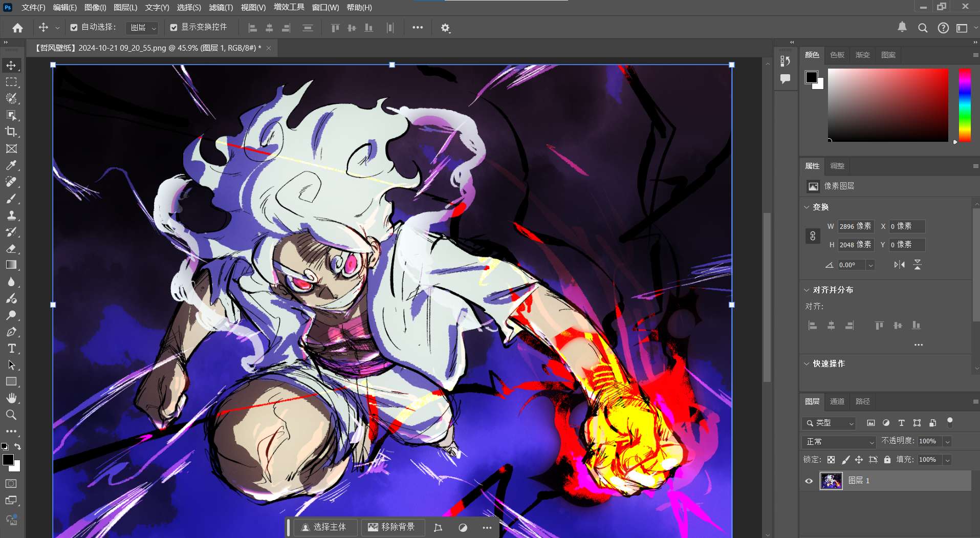Select the Rectangular Marquee tool
Screen dimensions: 980x538
[11, 82]
